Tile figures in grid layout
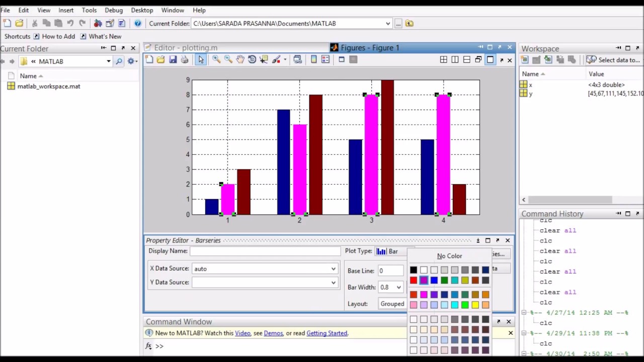The height and width of the screenshot is (362, 644). click(443, 60)
